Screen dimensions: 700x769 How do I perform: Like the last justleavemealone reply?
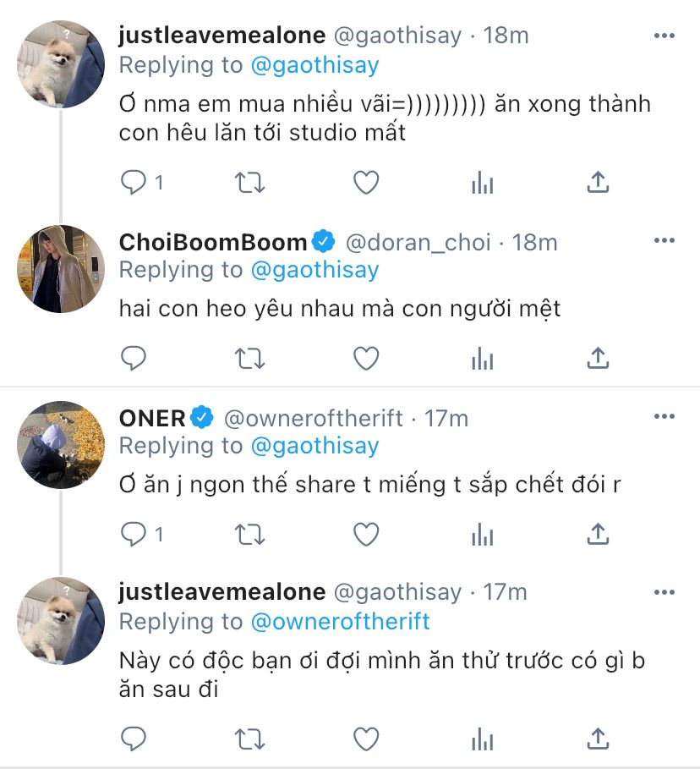365,739
